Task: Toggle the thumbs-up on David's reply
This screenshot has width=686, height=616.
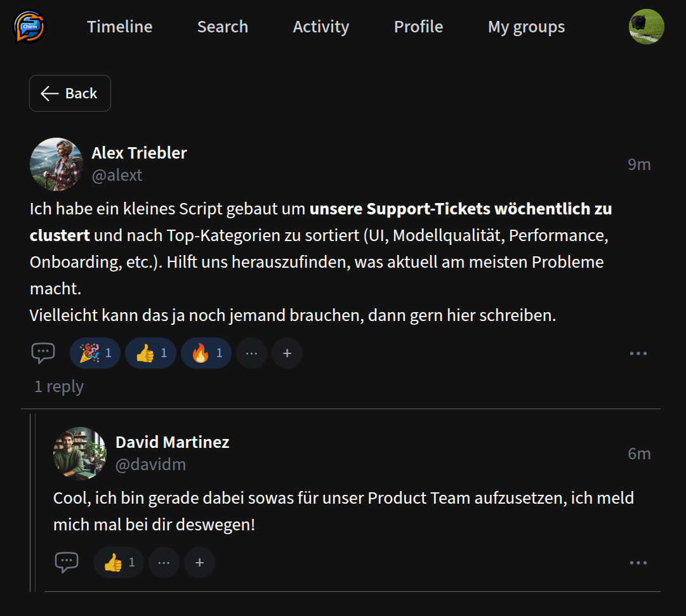Action: [x=118, y=562]
